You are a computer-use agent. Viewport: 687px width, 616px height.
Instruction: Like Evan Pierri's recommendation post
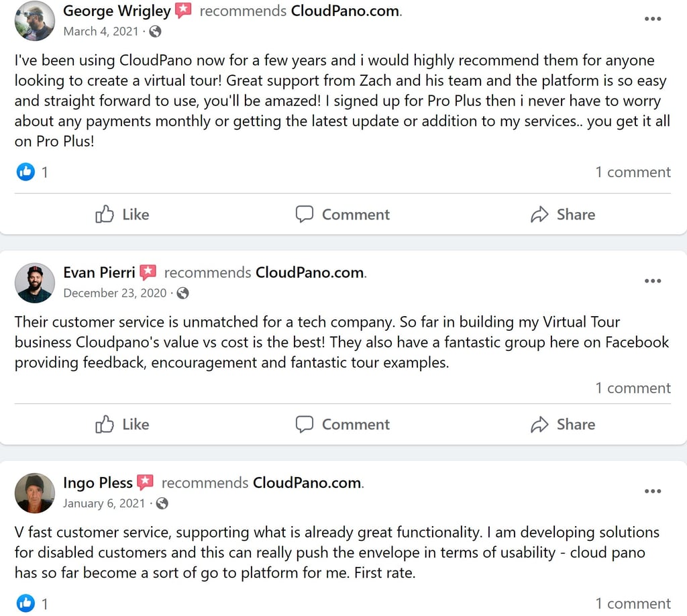(122, 425)
